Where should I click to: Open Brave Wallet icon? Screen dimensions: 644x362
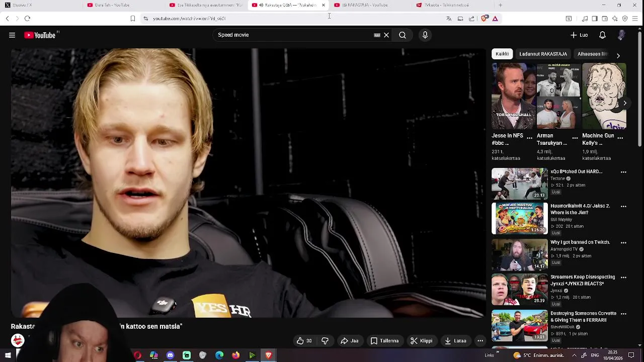[x=605, y=19]
